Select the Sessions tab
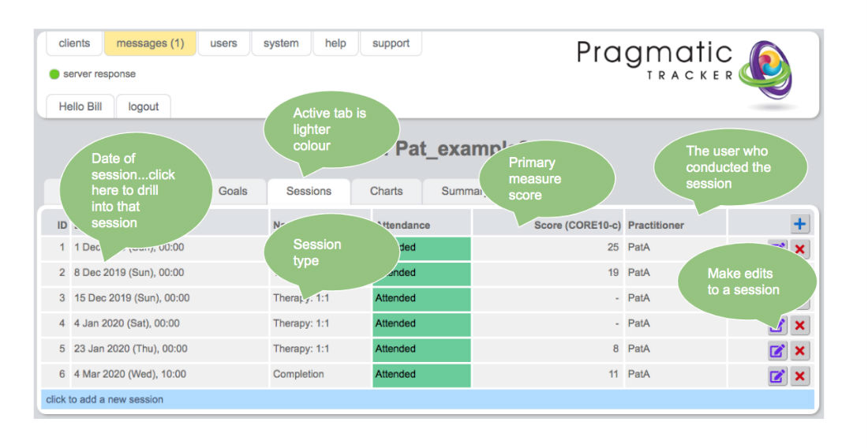This screenshot has width=868, height=448. [309, 192]
